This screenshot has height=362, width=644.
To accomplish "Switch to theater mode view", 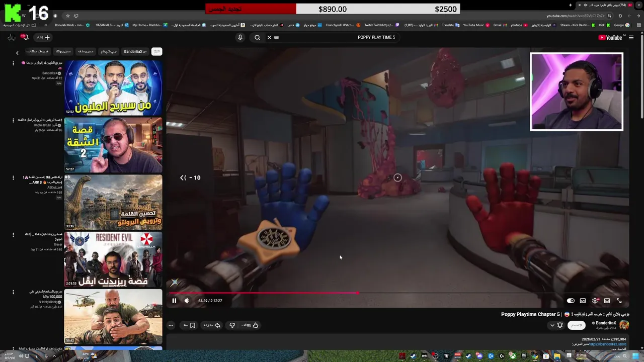I will pos(607,301).
